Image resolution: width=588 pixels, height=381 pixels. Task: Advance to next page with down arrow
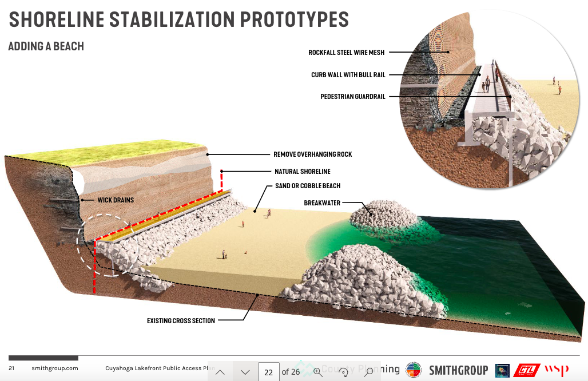click(x=245, y=372)
